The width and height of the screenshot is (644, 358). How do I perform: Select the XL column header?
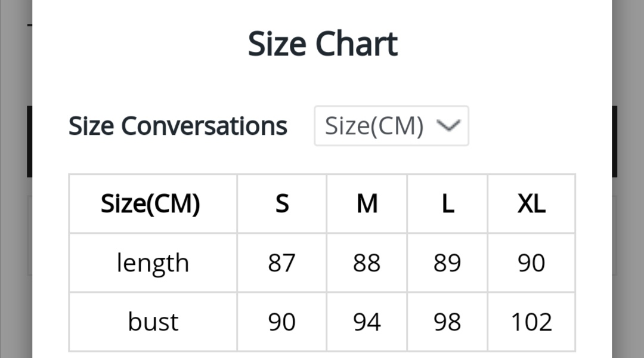(531, 204)
